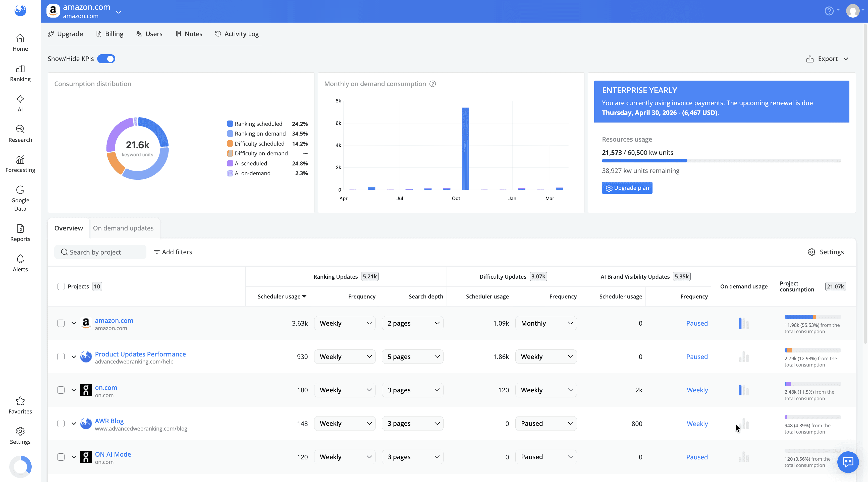
Task: Click the Upgrade plan button
Action: pos(627,188)
